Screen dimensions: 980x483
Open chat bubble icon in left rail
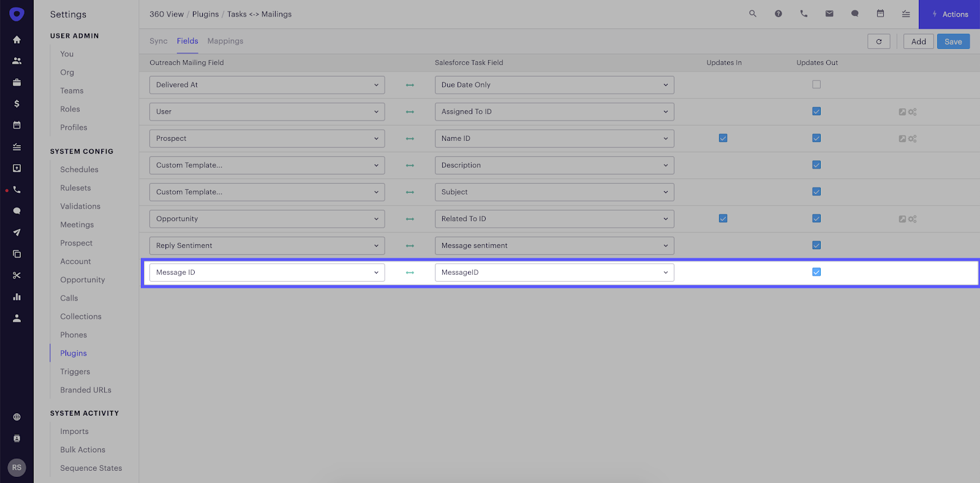(x=17, y=211)
